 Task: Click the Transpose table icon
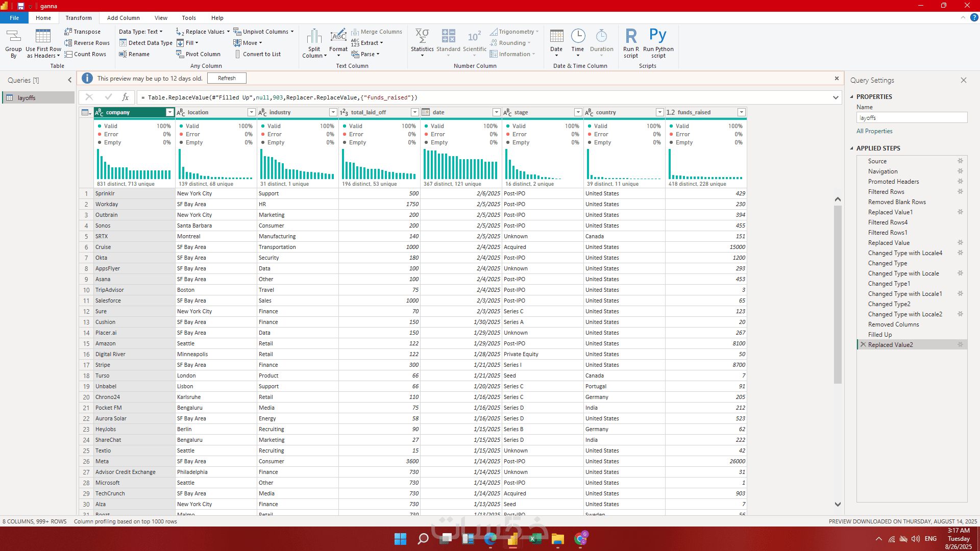pos(83,32)
